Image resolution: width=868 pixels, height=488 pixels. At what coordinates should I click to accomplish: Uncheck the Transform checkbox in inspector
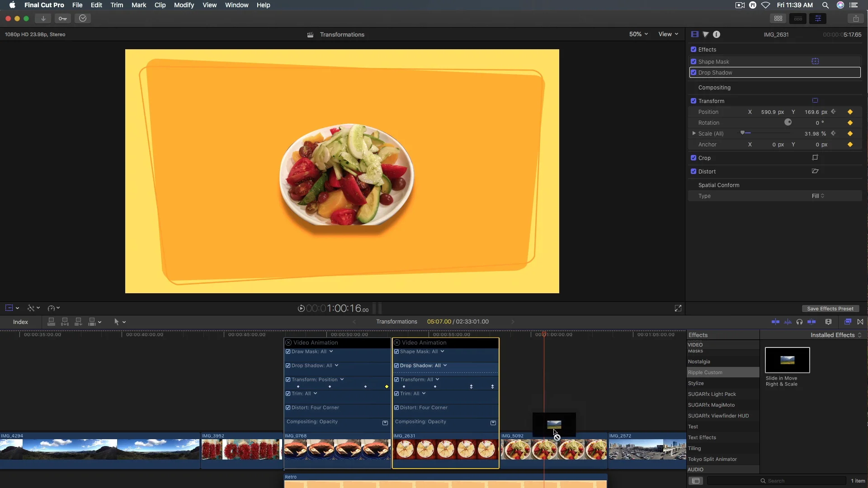(x=693, y=101)
